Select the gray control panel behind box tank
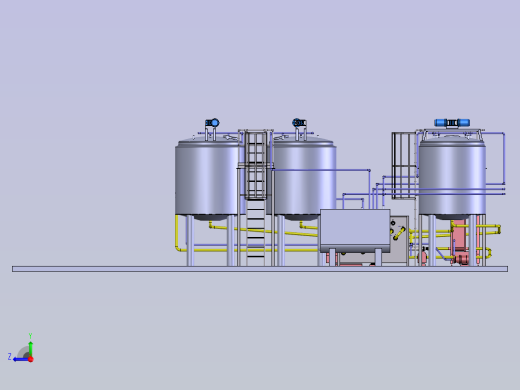Screen dimensions: 520x390 [399, 240]
